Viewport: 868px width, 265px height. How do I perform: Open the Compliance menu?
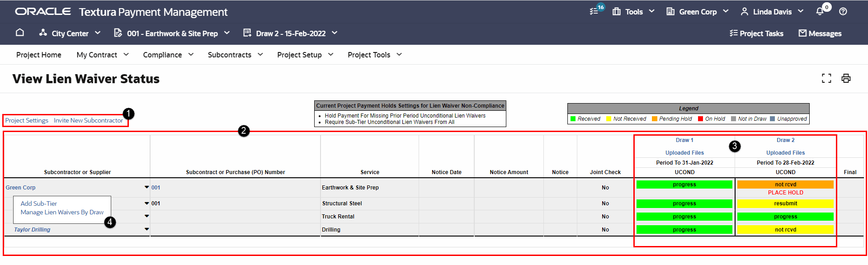(168, 55)
